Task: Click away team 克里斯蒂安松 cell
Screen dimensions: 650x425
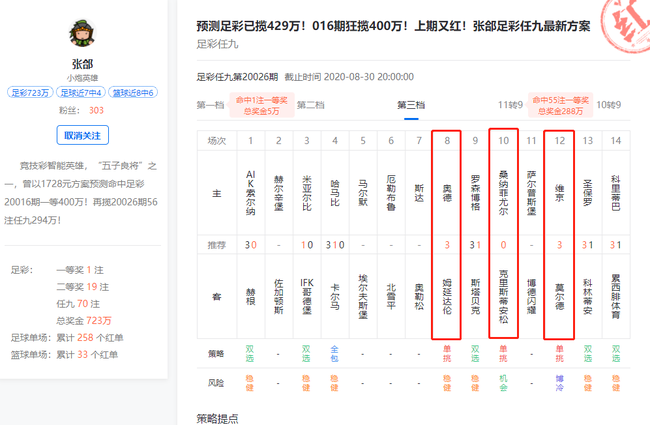Action: point(503,296)
